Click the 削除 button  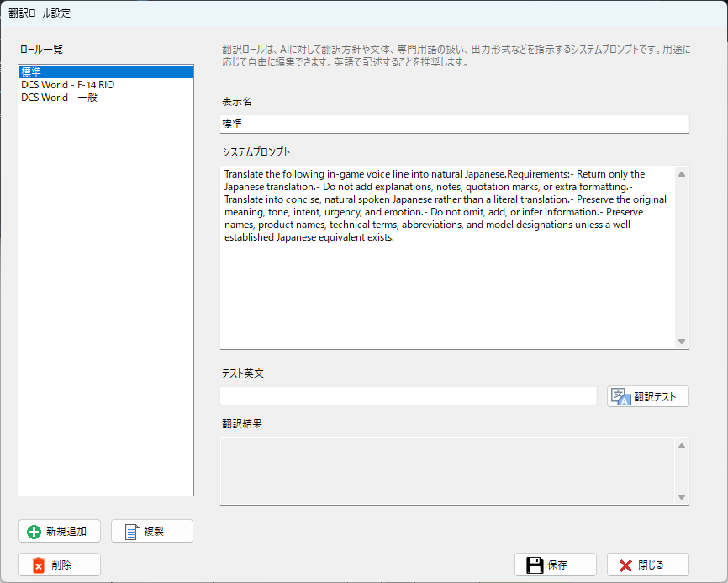[60, 564]
